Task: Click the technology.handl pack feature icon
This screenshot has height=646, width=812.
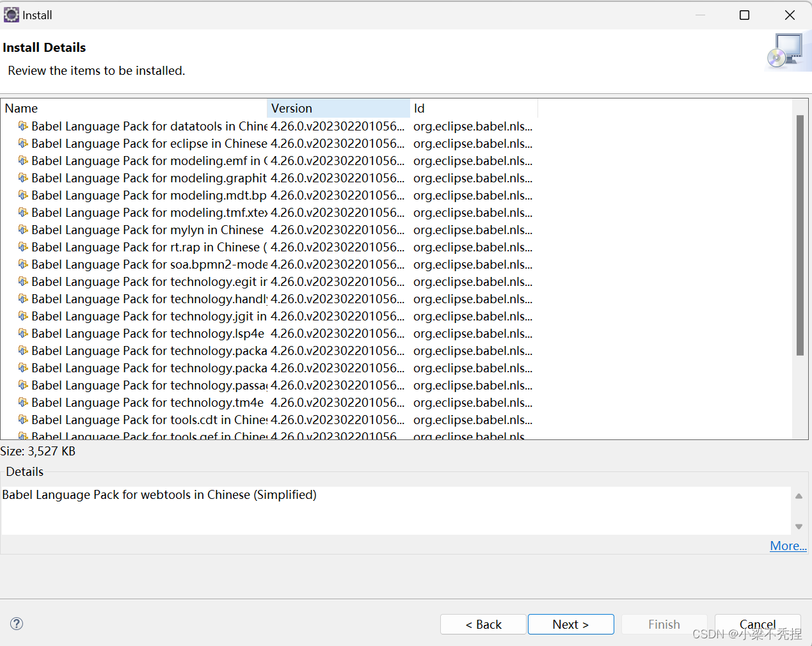Action: (x=23, y=299)
